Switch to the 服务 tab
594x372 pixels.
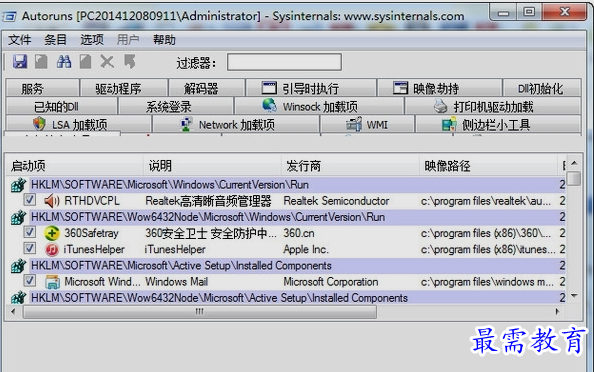click(42, 88)
